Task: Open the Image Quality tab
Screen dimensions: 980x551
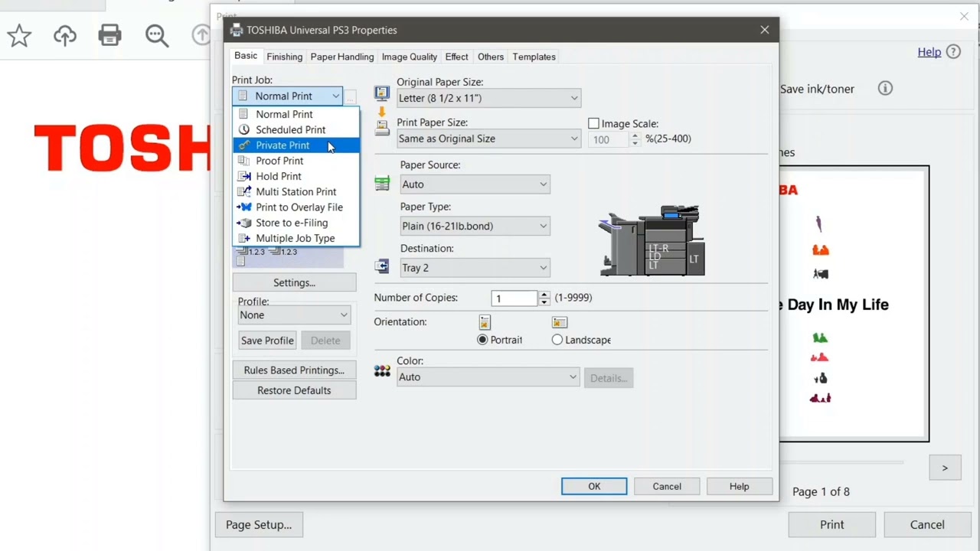Action: pyautogui.click(x=409, y=57)
